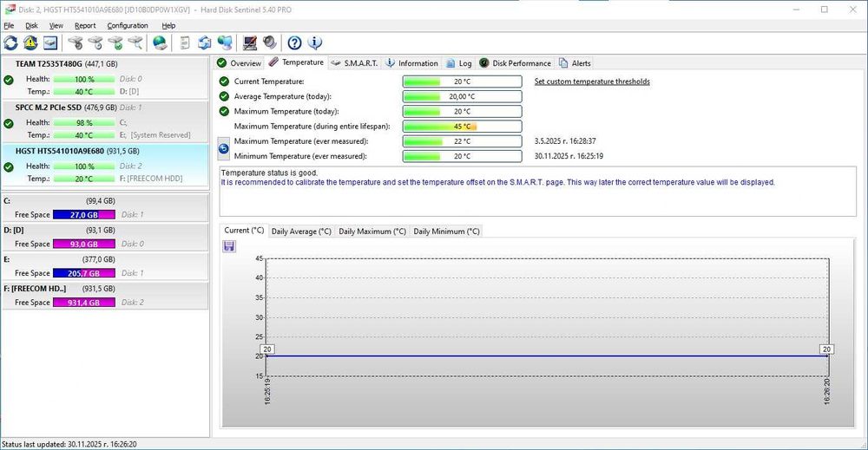Click the timestamp 3.5.2025 г. 16:28:37
Screen dimensions: 868x450
(x=565, y=141)
